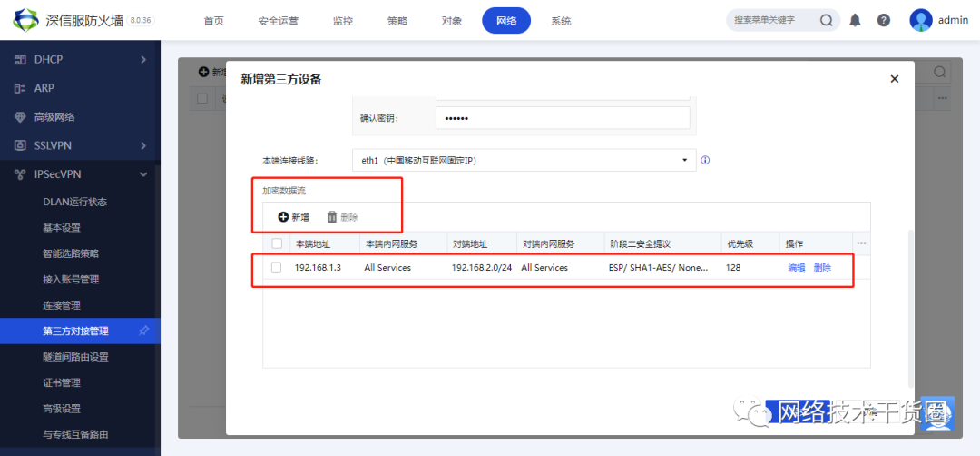Click the background list search icon

coord(939,72)
